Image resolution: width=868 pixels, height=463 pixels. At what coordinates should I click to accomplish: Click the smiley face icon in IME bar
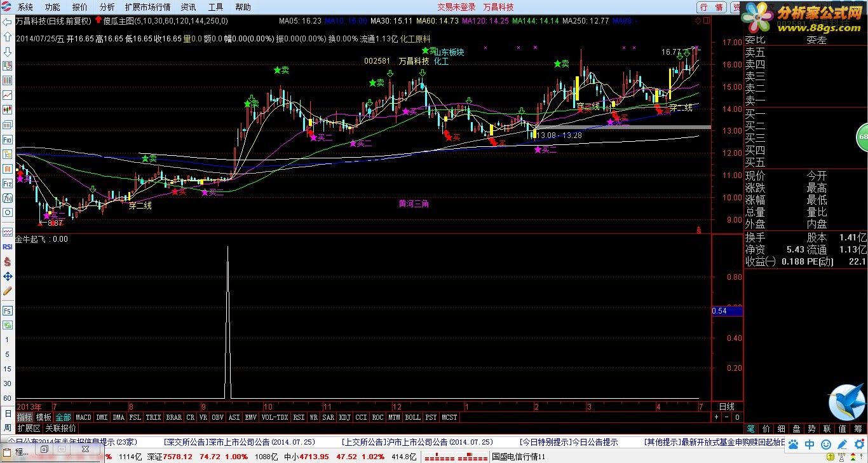point(825,445)
